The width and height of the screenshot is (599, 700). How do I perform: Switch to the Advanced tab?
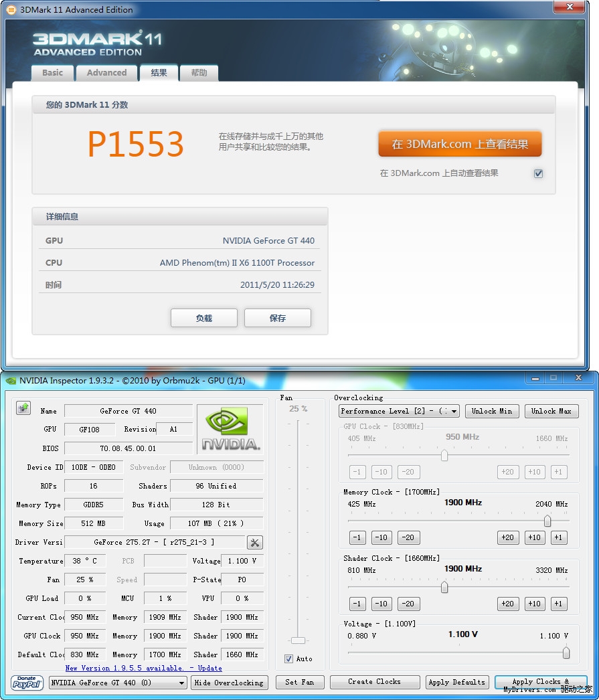coord(106,73)
